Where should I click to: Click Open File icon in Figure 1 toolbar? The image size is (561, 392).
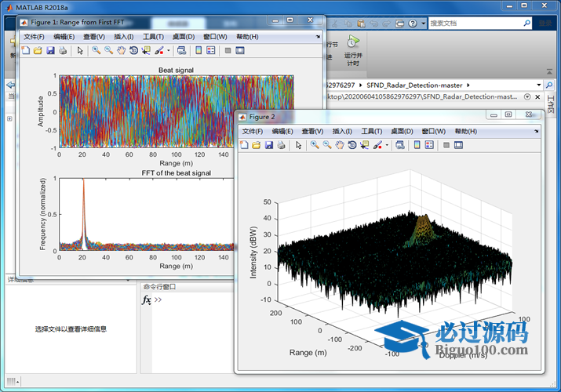pos(38,51)
